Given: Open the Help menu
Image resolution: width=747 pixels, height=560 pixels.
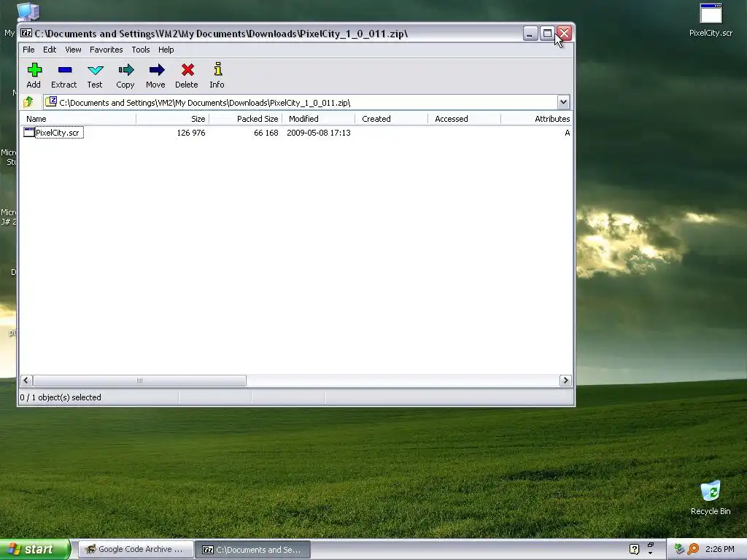Looking at the screenshot, I should [x=166, y=50].
